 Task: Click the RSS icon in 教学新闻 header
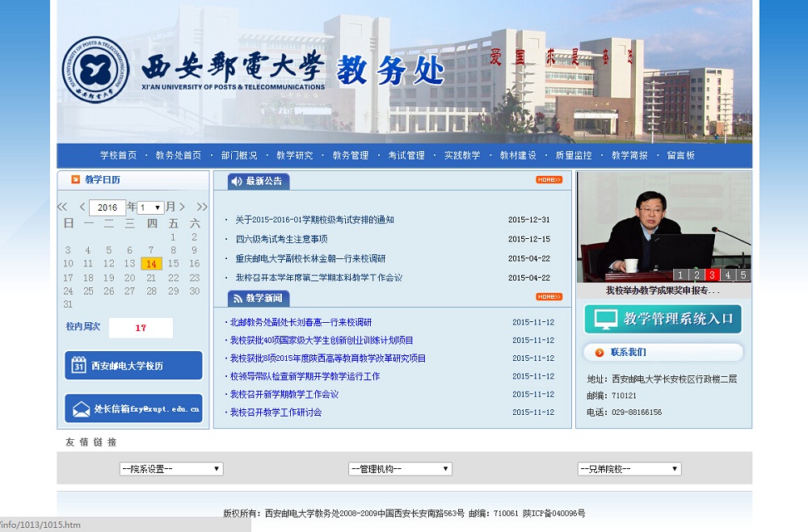coord(238,298)
